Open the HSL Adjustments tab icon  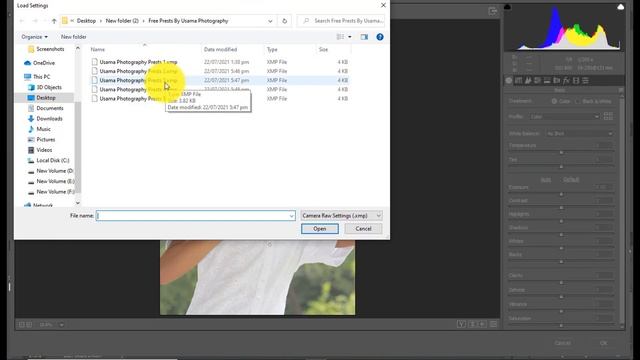tap(538, 80)
